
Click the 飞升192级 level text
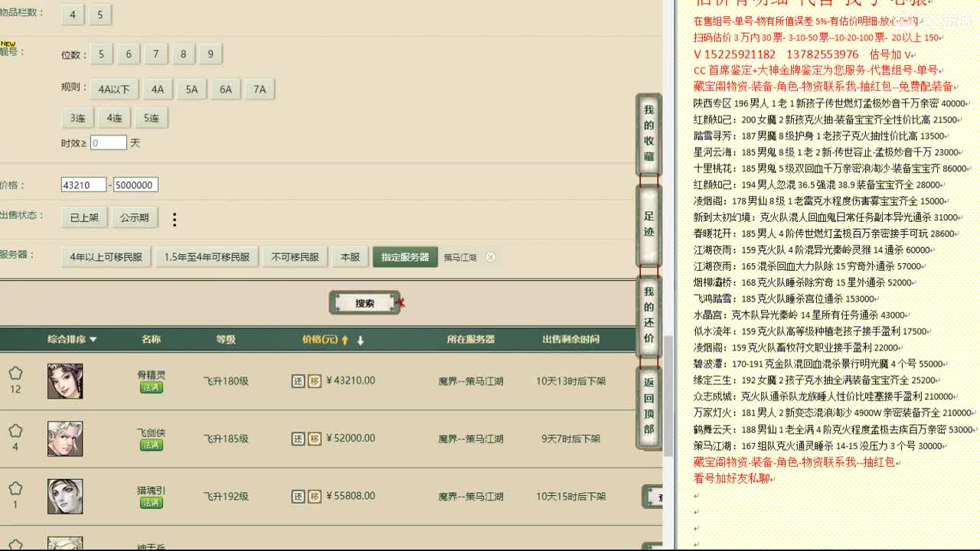(226, 496)
